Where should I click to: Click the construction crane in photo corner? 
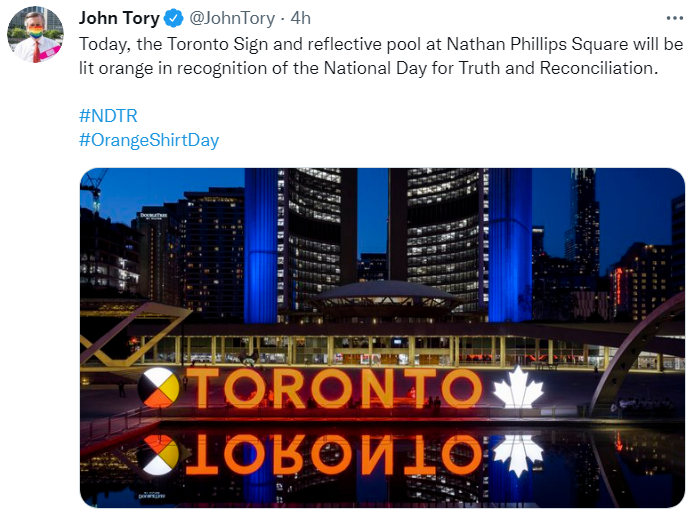pyautogui.click(x=93, y=187)
